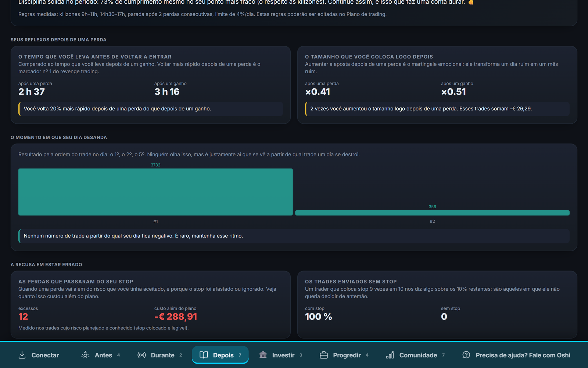Click the 3 h 16 after-gain time
588x368 pixels.
[x=167, y=92]
